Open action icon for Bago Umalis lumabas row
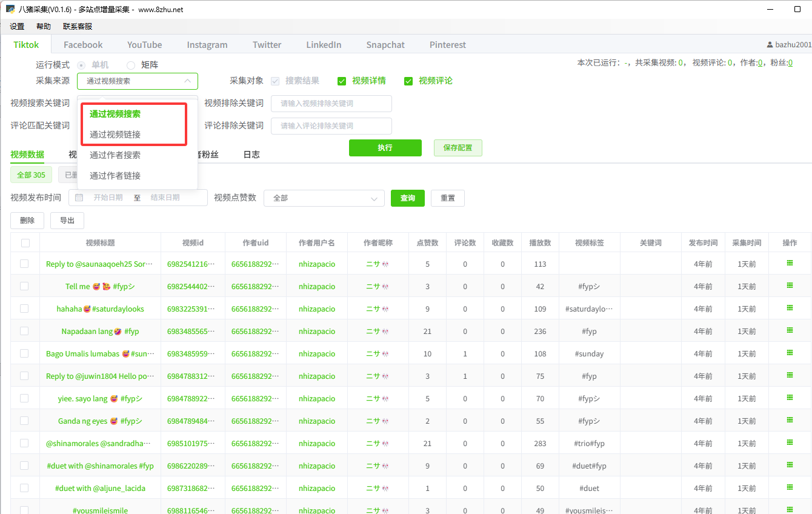 click(x=790, y=353)
